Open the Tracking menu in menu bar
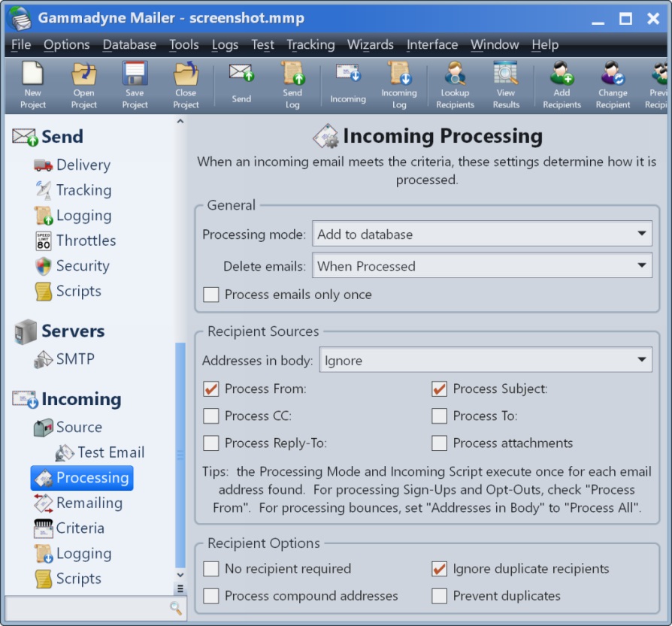672x626 pixels. point(310,45)
